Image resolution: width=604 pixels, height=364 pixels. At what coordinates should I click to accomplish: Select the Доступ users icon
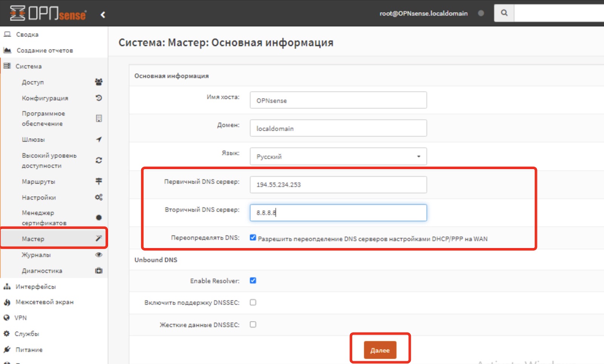coord(99,82)
